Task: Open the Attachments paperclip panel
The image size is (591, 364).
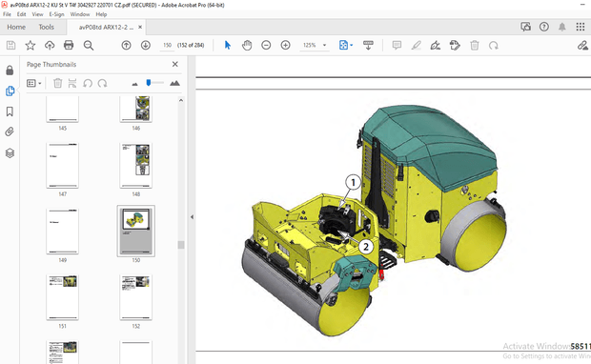Action: [x=10, y=131]
